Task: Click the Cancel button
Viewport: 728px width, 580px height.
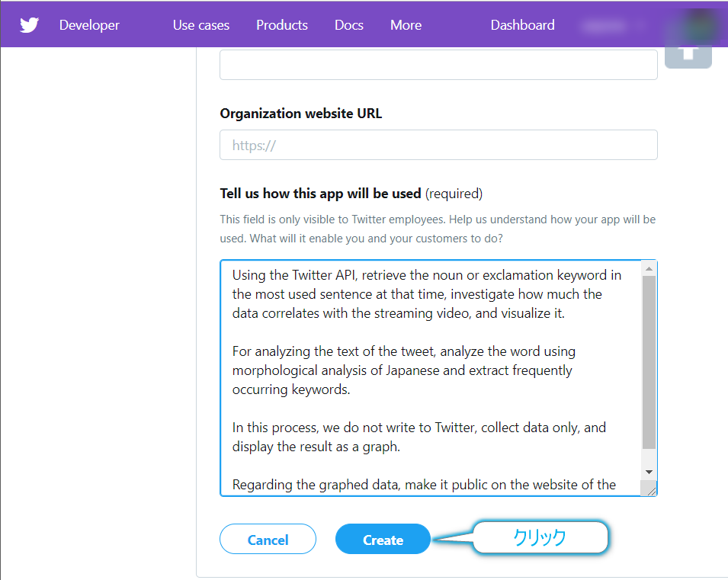Action: pyautogui.click(x=268, y=539)
